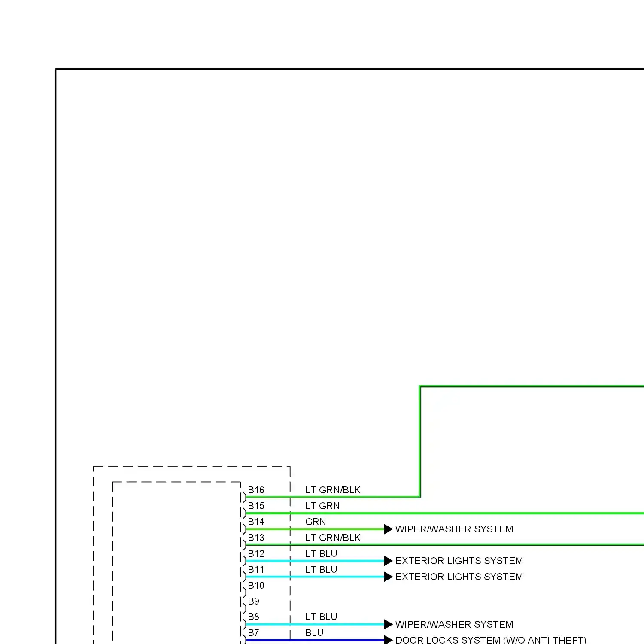The image size is (644, 644).
Task: Click EXTERIOR LIGHTS SYSTEM text on B11 wire
Action: point(459,577)
